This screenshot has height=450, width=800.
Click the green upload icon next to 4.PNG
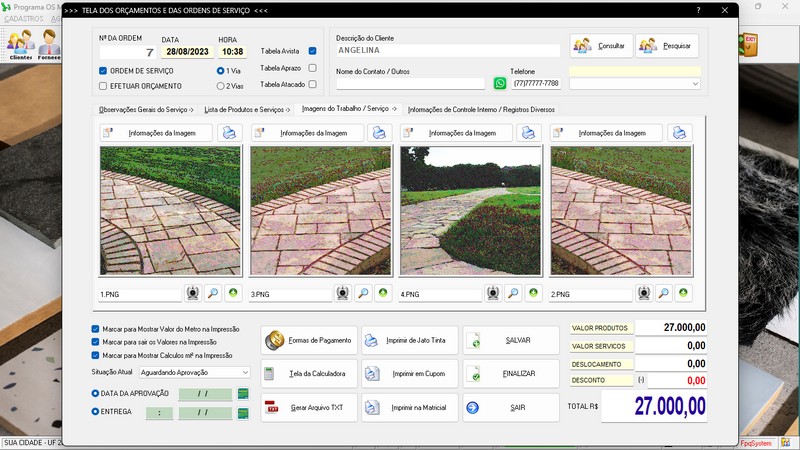click(533, 294)
